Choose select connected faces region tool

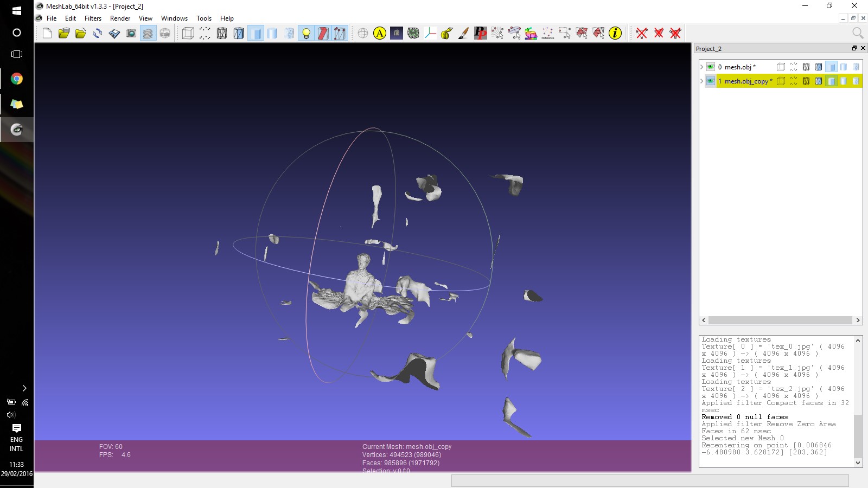pyautogui.click(x=598, y=34)
